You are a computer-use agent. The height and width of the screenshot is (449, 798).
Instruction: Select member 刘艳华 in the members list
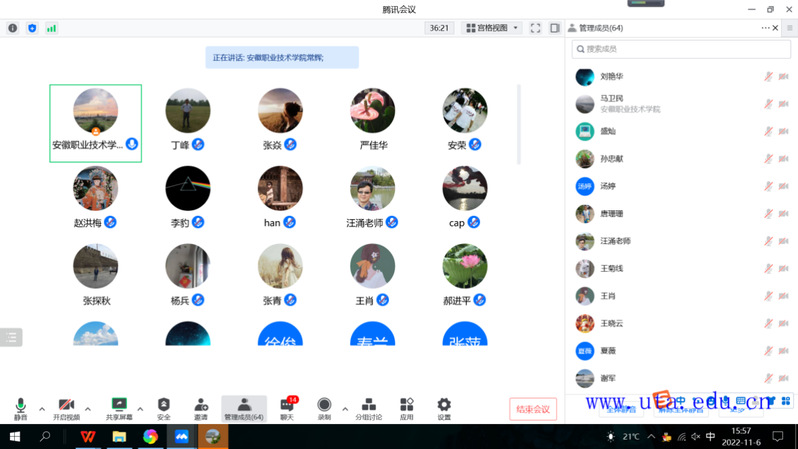[x=612, y=76]
